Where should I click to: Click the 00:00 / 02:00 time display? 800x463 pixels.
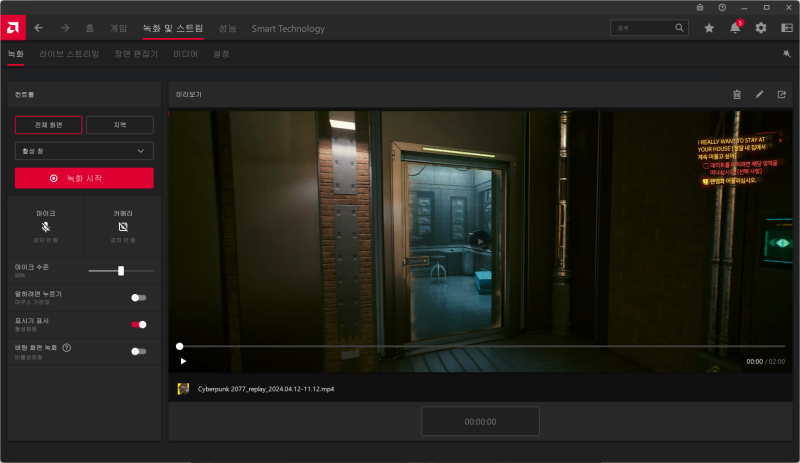[x=765, y=361]
